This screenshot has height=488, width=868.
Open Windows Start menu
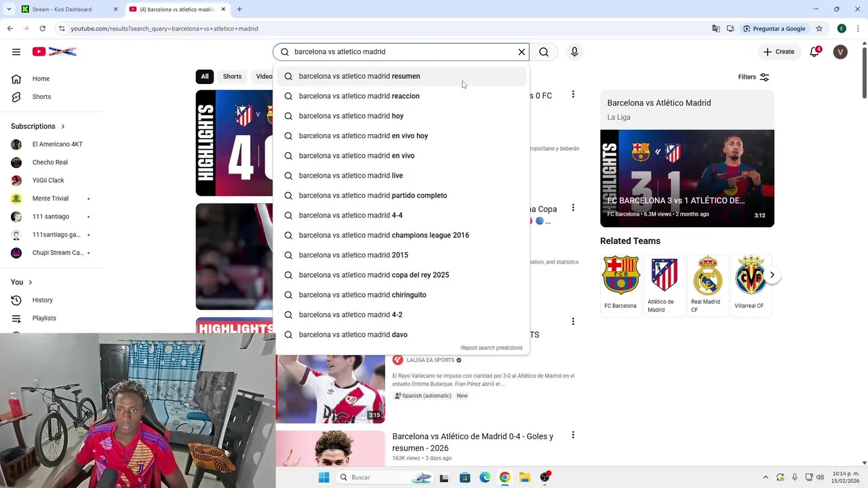click(x=323, y=477)
